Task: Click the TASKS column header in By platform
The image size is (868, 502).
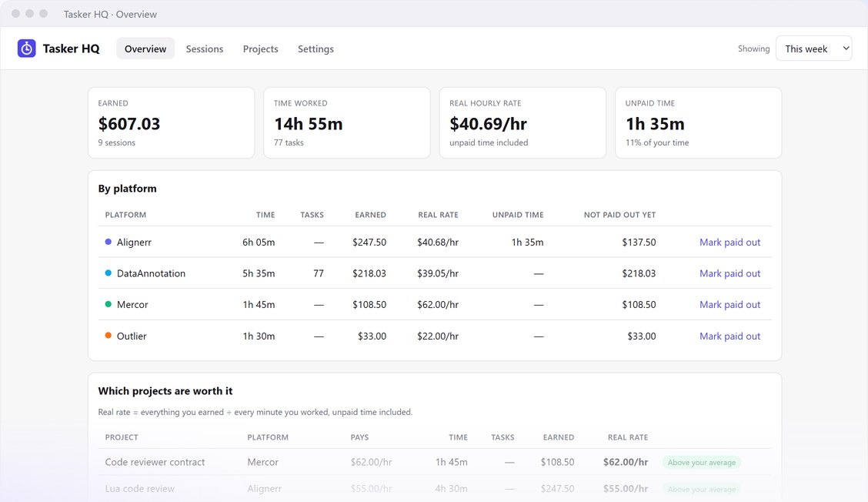Action: (x=312, y=215)
